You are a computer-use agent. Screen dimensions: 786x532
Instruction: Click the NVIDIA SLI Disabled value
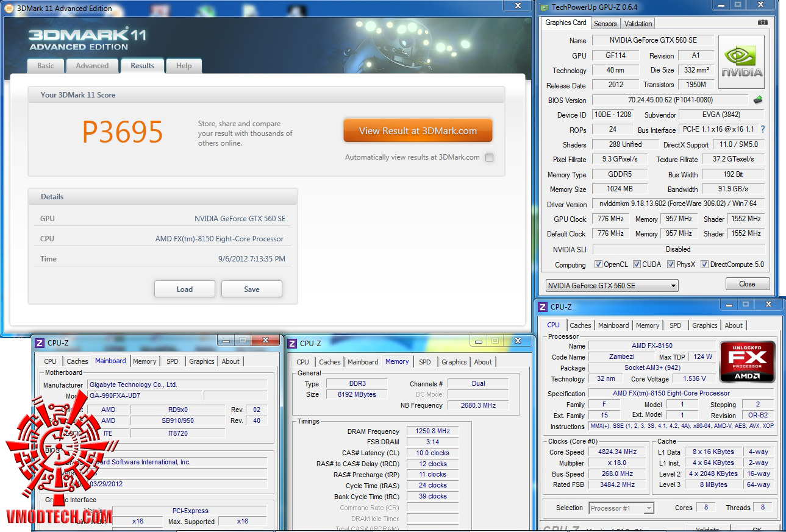click(x=679, y=249)
